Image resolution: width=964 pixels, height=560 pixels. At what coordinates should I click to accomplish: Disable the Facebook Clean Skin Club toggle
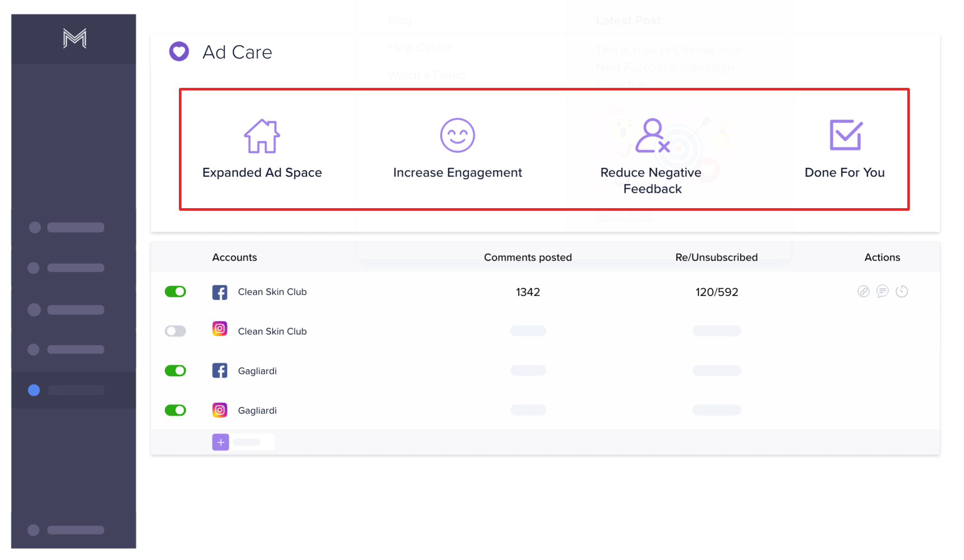coord(175,292)
